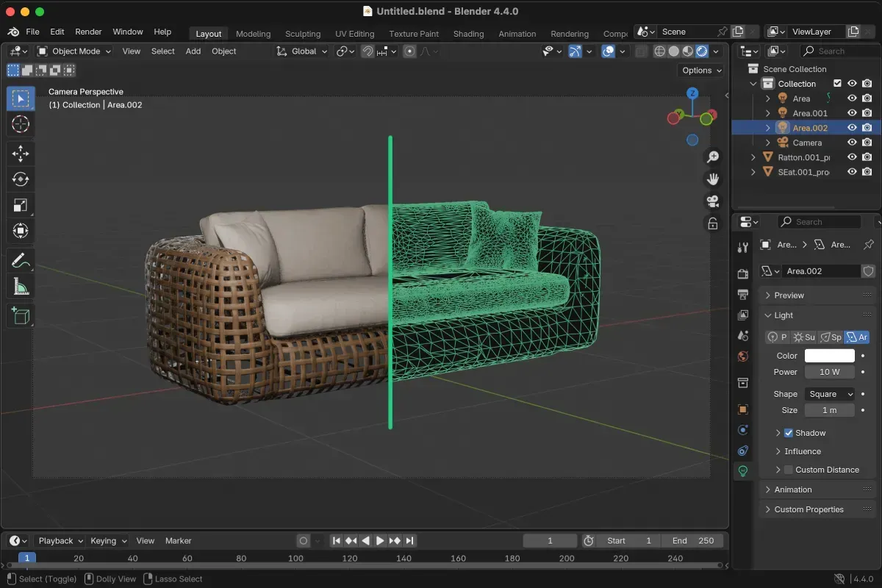Set light type to Sun

[x=804, y=337]
